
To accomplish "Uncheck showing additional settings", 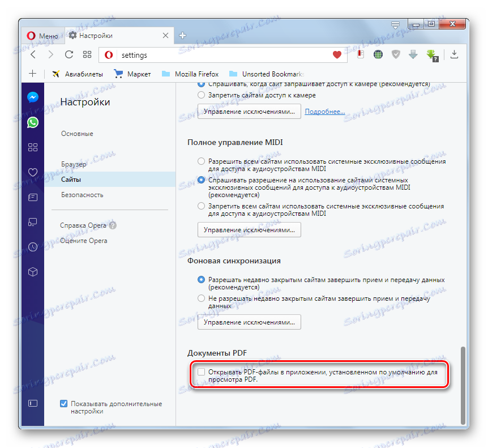I will 63,404.
